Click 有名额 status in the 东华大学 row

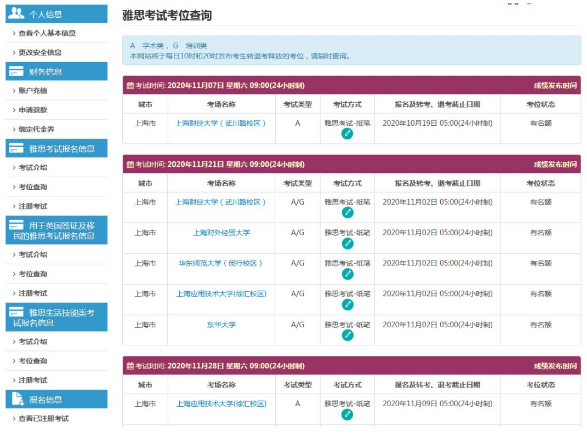pyautogui.click(x=541, y=325)
